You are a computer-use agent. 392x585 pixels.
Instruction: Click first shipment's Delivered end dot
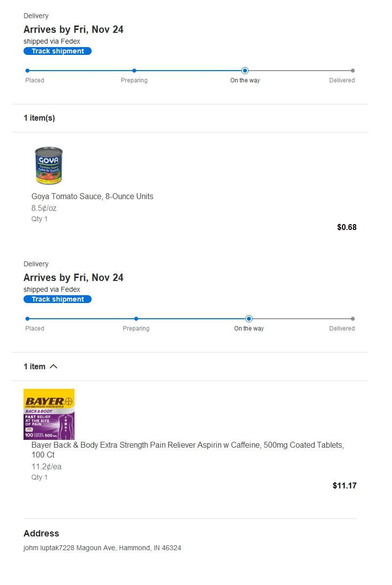point(353,71)
